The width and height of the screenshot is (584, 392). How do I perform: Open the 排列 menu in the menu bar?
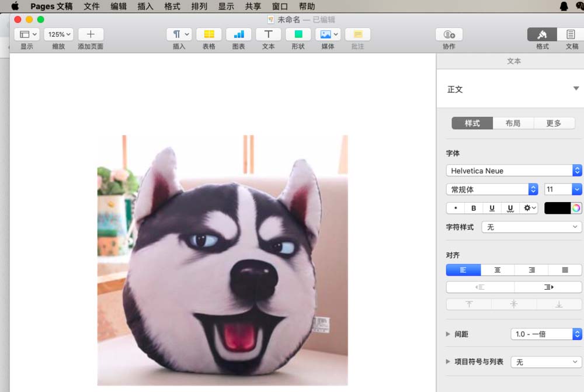click(199, 6)
